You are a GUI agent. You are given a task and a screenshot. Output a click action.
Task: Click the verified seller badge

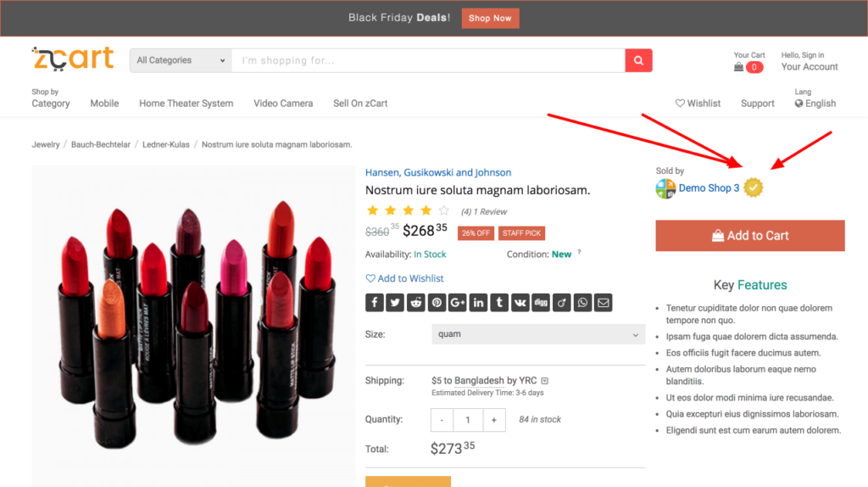754,188
